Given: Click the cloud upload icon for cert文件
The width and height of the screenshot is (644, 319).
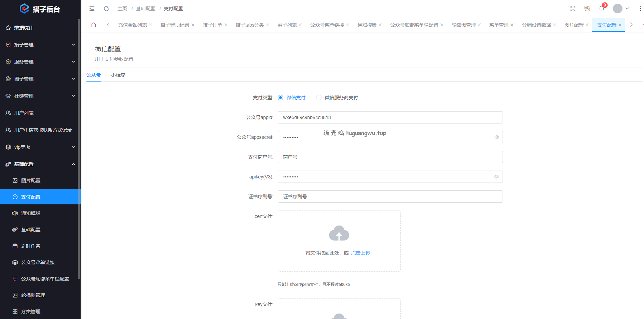Looking at the screenshot, I should tap(339, 233).
